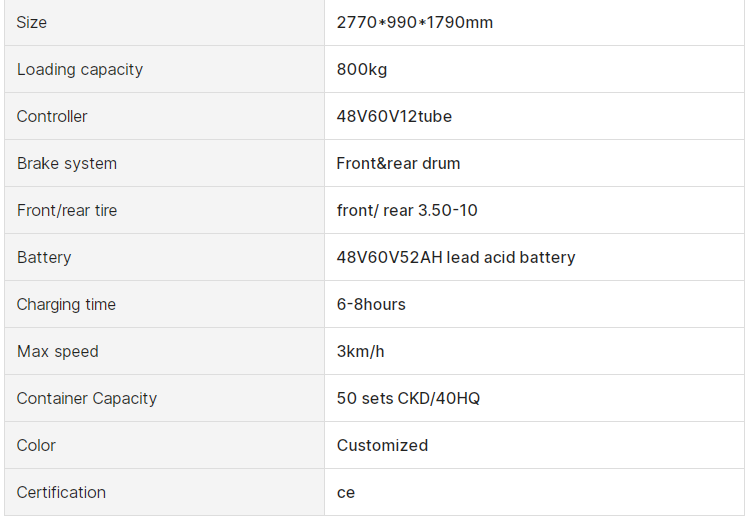Image resolution: width=749 pixels, height=524 pixels.
Task: Click the Charging time label
Action: point(66,305)
